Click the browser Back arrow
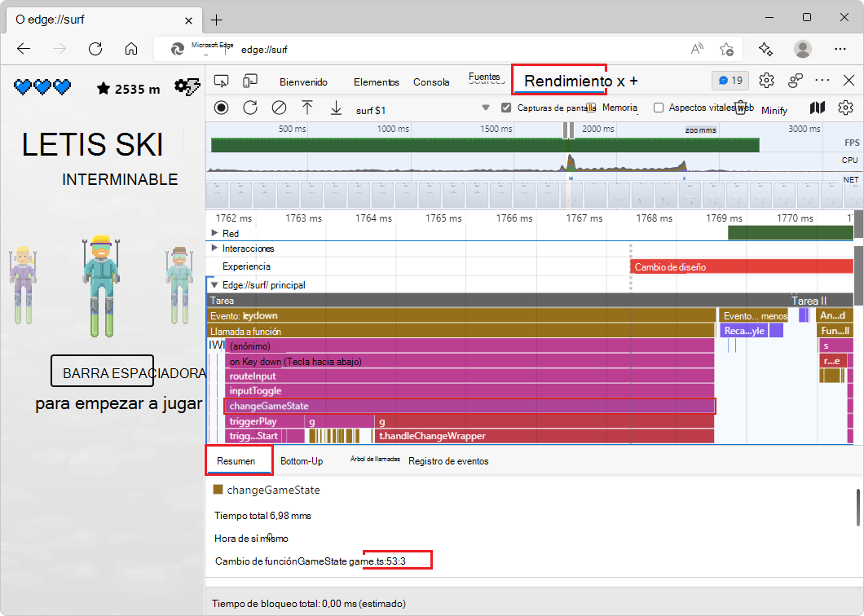This screenshot has height=616, width=864. pos(24,49)
